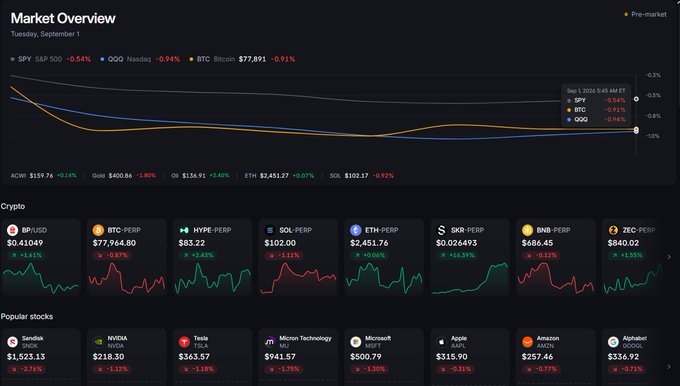Click the NVIDIA logo icon
Image resolution: width=680 pixels, height=386 pixels.
(x=98, y=342)
